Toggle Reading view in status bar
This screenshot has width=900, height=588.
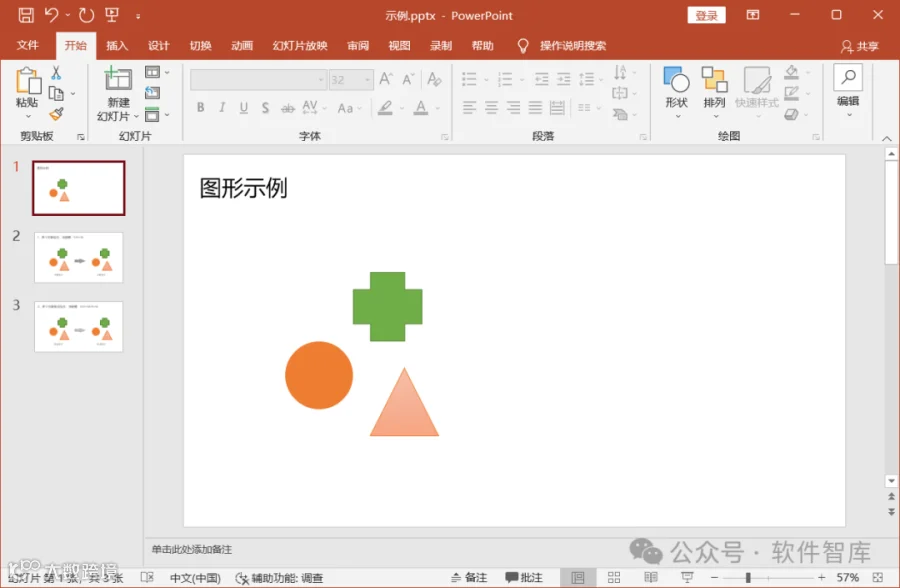(x=651, y=577)
